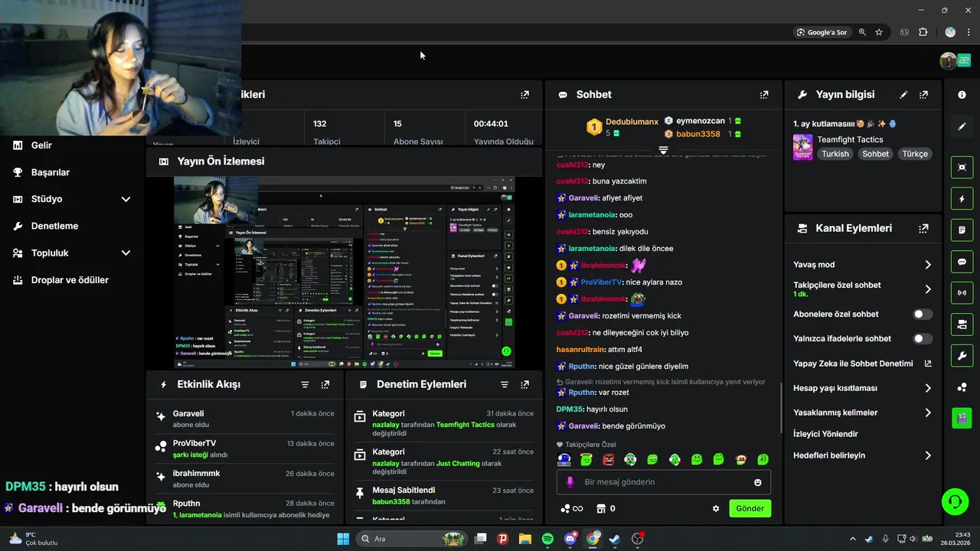
Task: Toggle the wrench stream info widget in rail
Action: 962,356
